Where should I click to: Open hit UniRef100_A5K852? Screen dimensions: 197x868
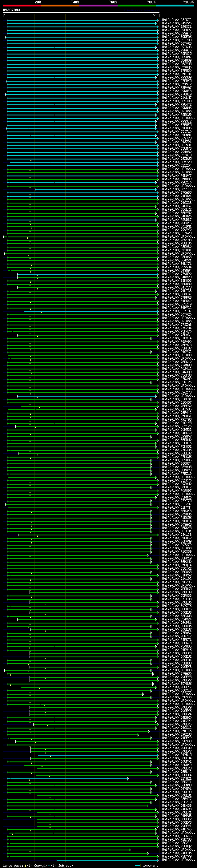pyautogui.click(x=177, y=447)
